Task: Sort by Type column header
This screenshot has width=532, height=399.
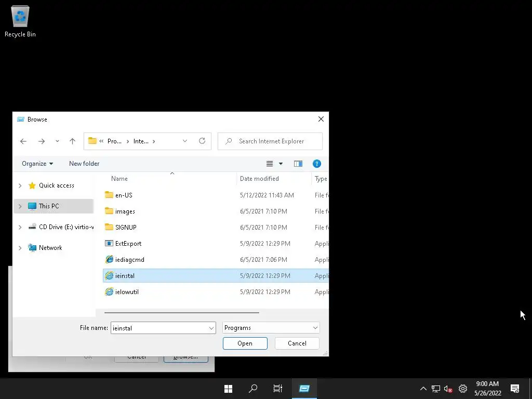Action: (x=320, y=179)
